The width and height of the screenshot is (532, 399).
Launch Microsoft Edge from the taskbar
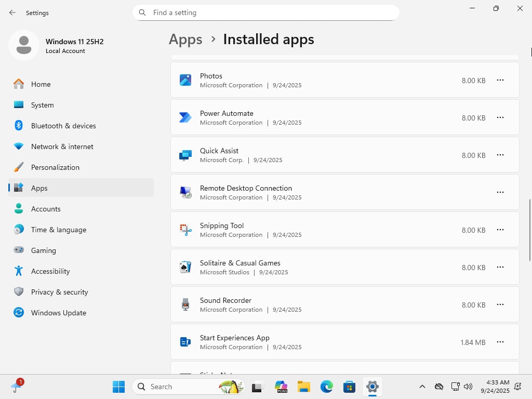click(326, 387)
